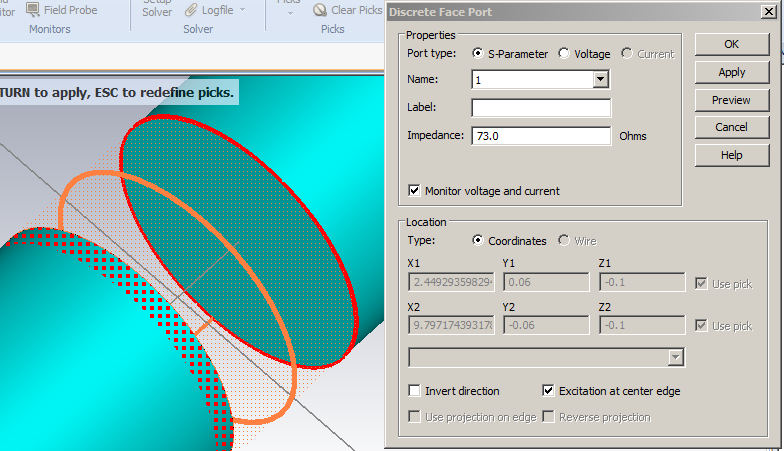Select the Voltage port type

pyautogui.click(x=565, y=54)
